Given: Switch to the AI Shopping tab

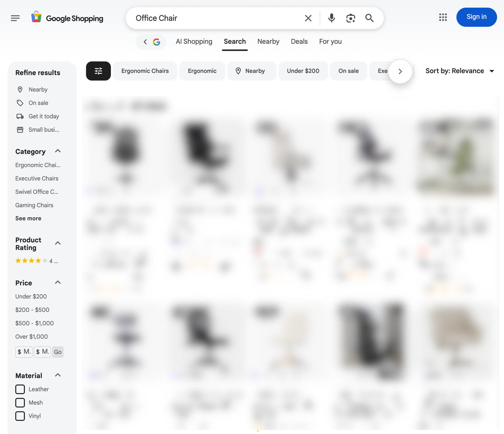Looking at the screenshot, I should tap(194, 42).
